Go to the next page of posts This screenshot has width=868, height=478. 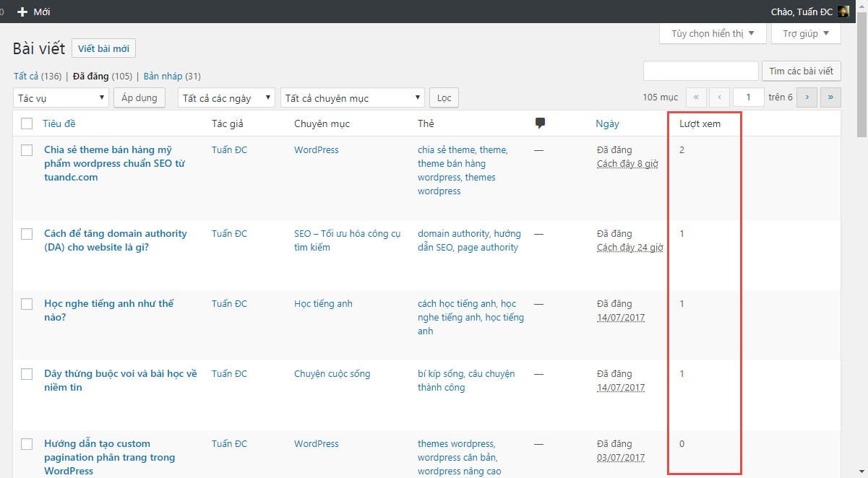(x=807, y=97)
